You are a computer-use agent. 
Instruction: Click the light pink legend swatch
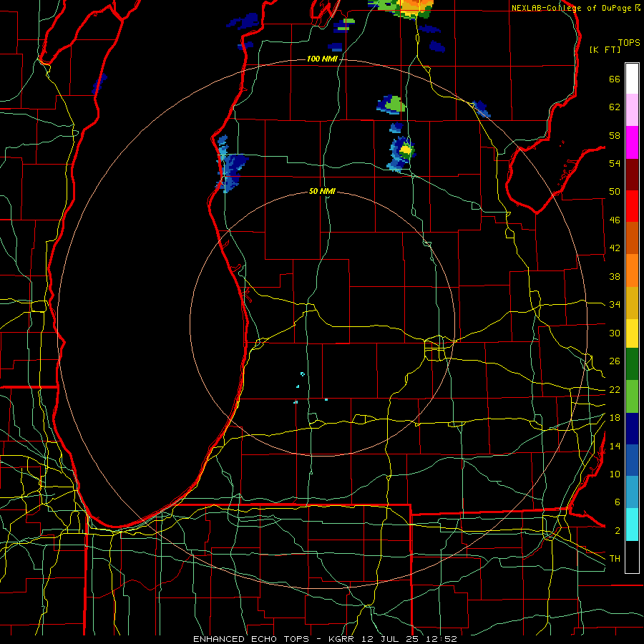[x=632, y=109]
